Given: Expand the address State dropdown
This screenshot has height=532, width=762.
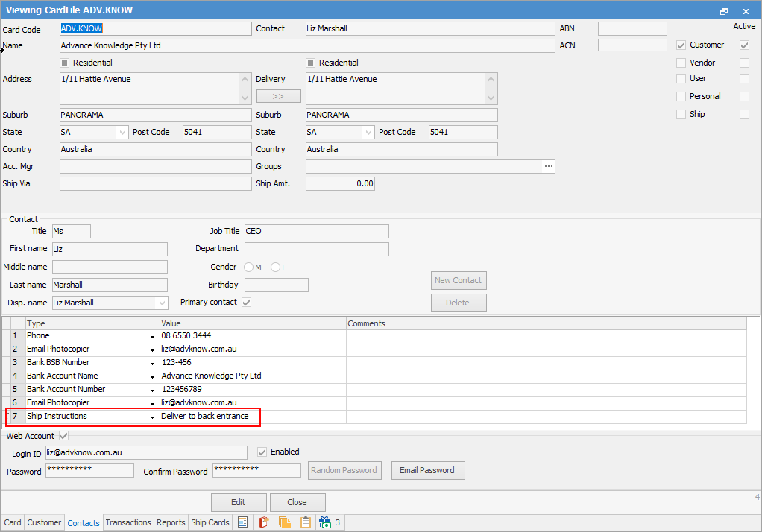Looking at the screenshot, I should 122,133.
